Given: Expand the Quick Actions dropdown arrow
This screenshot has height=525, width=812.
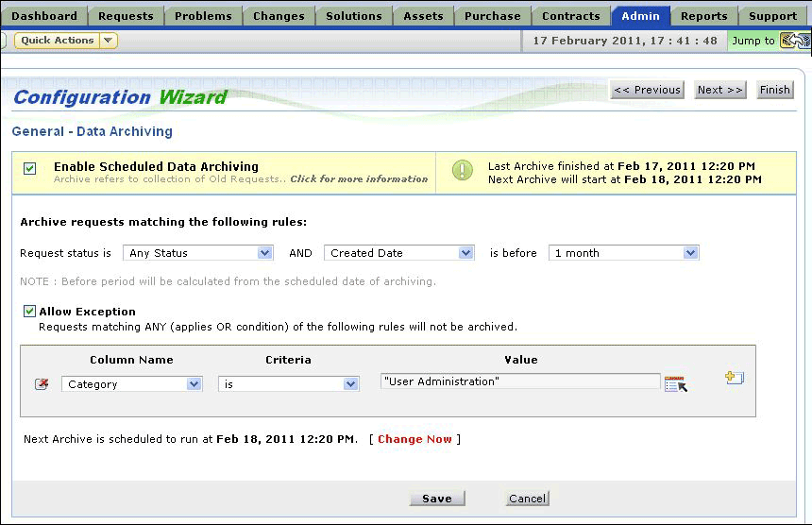Looking at the screenshot, I should tap(109, 41).
